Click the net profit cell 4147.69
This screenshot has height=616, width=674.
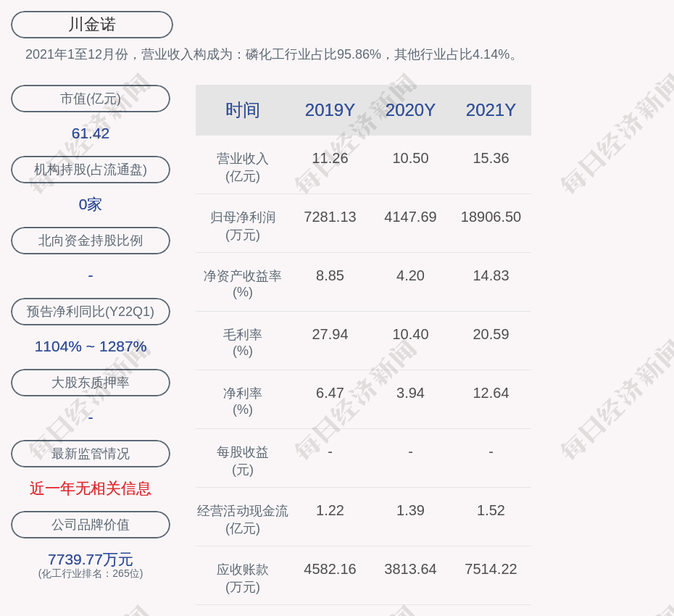[x=410, y=217]
